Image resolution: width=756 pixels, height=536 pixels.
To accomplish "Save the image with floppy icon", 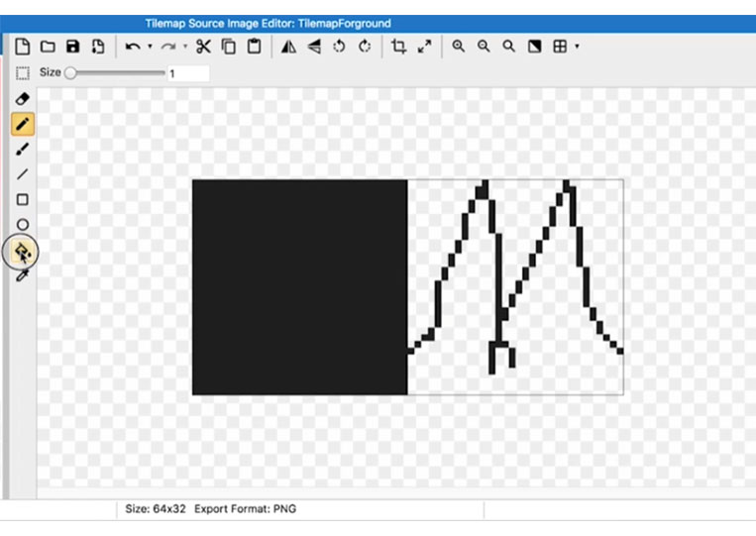I will tap(72, 47).
